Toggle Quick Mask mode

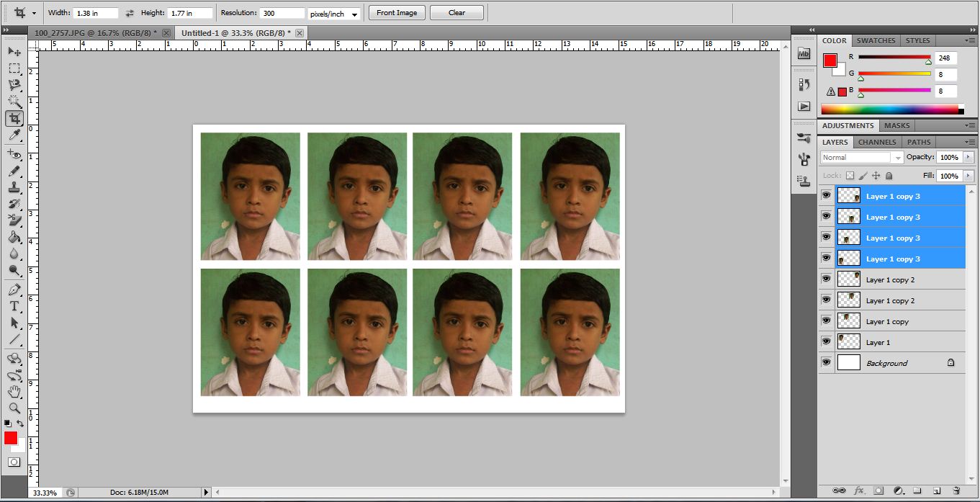pyautogui.click(x=14, y=462)
